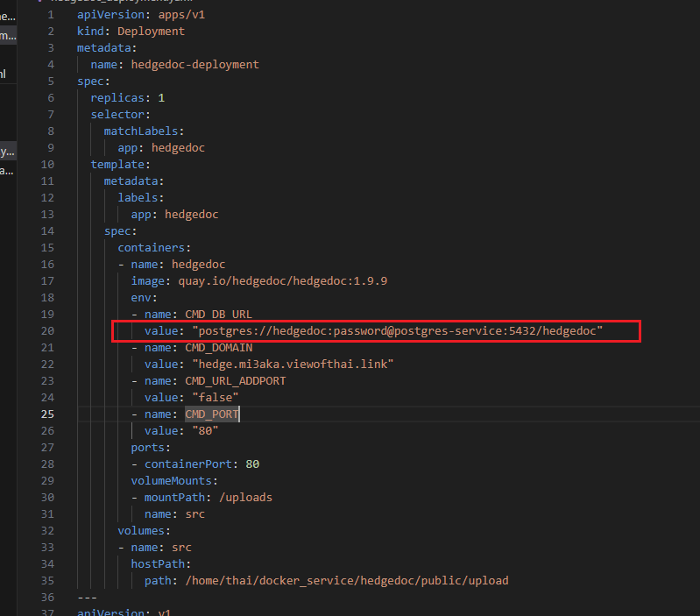Click 'template' key on line 10
The image size is (700, 616).
117,165
